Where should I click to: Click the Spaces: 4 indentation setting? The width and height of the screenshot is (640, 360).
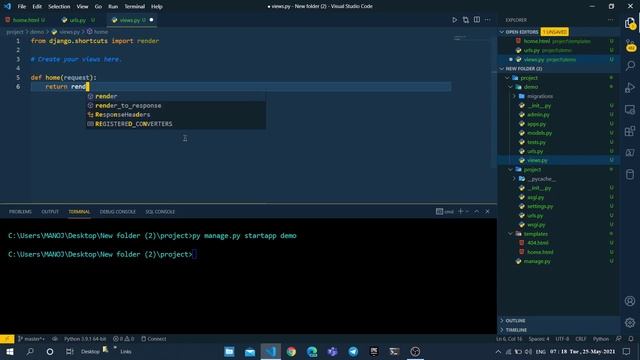tap(539, 339)
